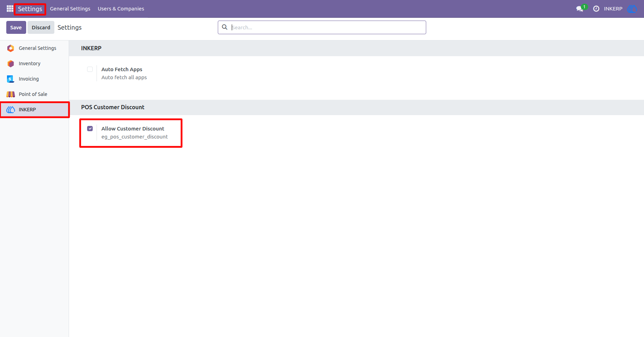
Task: Open the activities clock icon
Action: pyautogui.click(x=596, y=9)
